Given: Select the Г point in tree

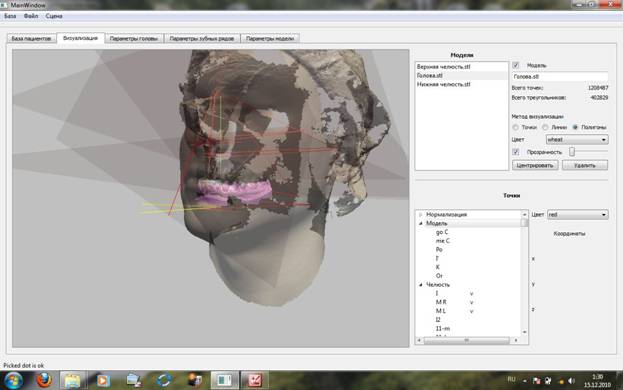Looking at the screenshot, I should (437, 258).
